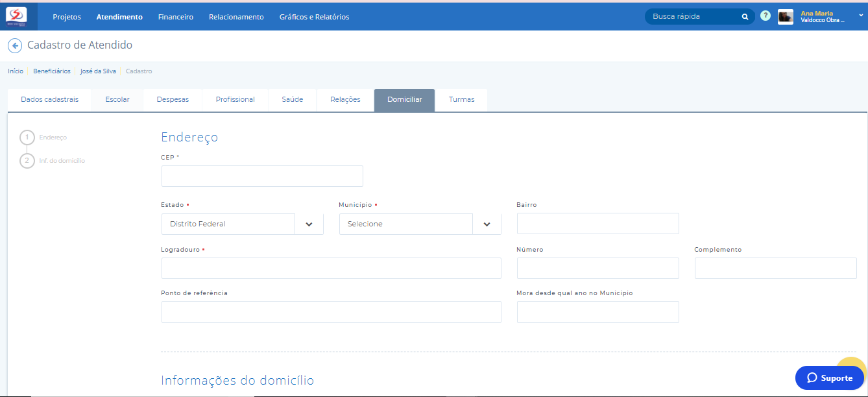Open the Gráficos e Relatórios menu
The image size is (868, 397).
pyautogui.click(x=314, y=17)
